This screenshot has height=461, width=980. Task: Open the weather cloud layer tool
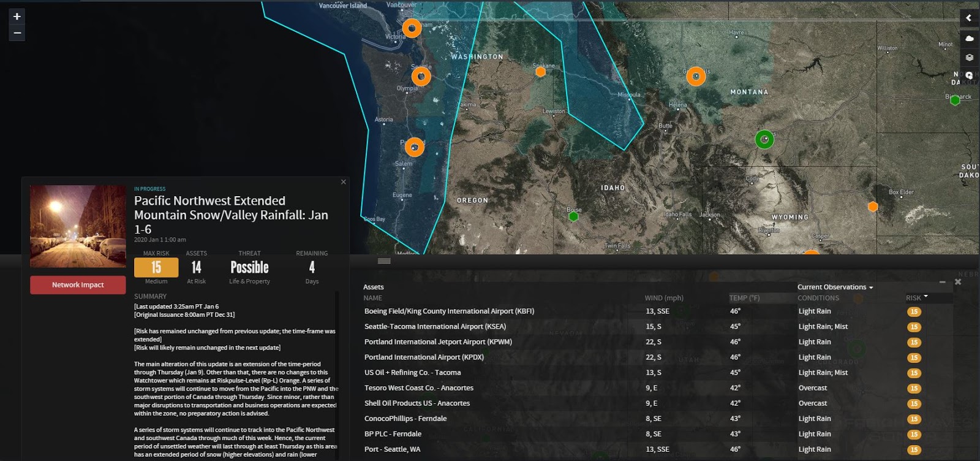[969, 38]
